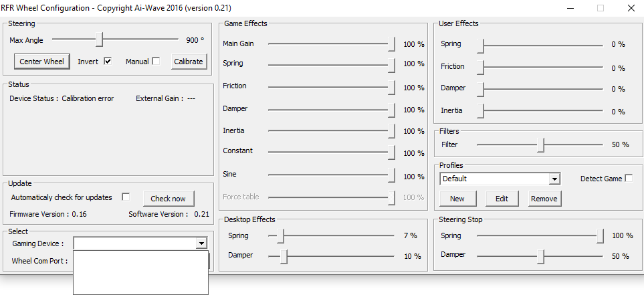
Task: Expand the Gaming Device dropdown arrow
Action: pos(201,243)
